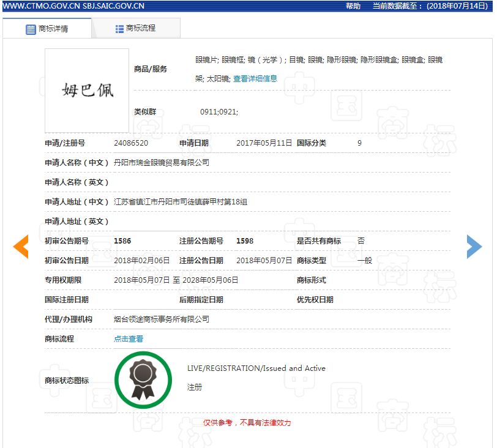
Task: Click agency name 烟台领途商标事务所有限公司
Action: (x=162, y=319)
